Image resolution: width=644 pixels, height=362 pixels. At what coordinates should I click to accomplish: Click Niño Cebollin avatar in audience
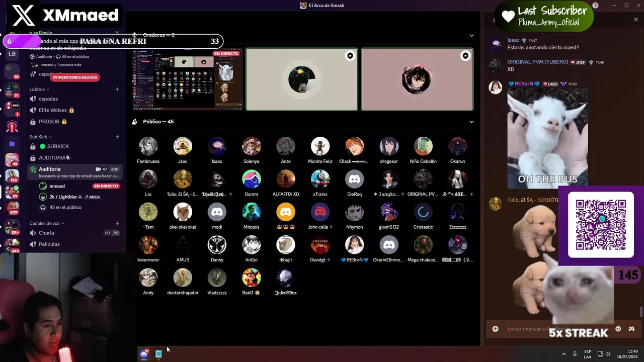(x=423, y=146)
